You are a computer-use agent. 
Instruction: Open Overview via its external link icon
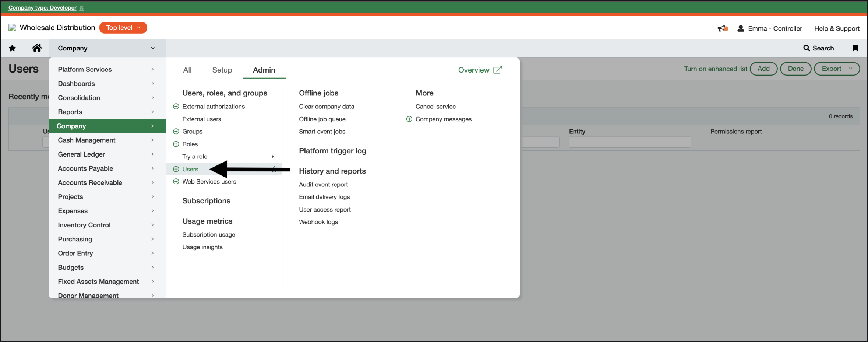point(498,70)
